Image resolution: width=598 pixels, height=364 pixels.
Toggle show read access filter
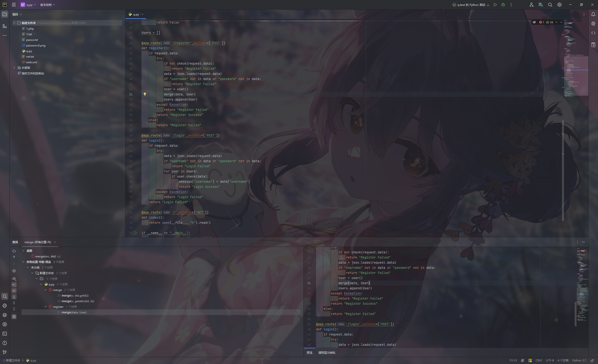pos(14,285)
